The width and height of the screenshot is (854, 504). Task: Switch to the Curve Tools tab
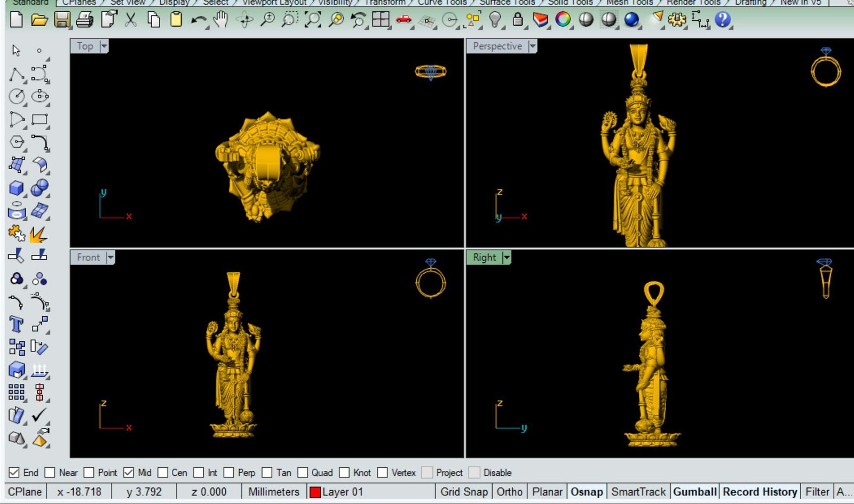441,3
